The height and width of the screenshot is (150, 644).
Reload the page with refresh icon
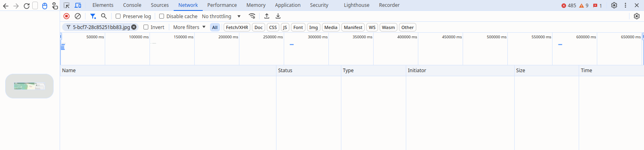27,6
